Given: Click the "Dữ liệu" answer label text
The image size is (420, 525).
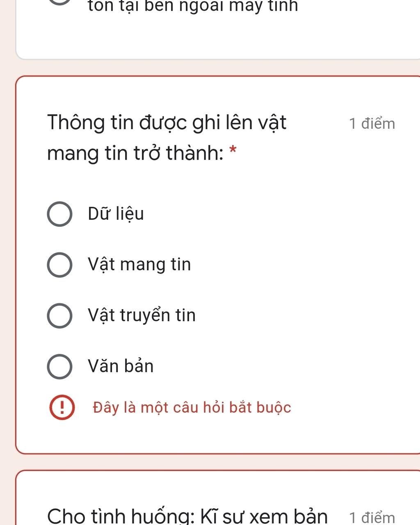Looking at the screenshot, I should pos(116,214).
